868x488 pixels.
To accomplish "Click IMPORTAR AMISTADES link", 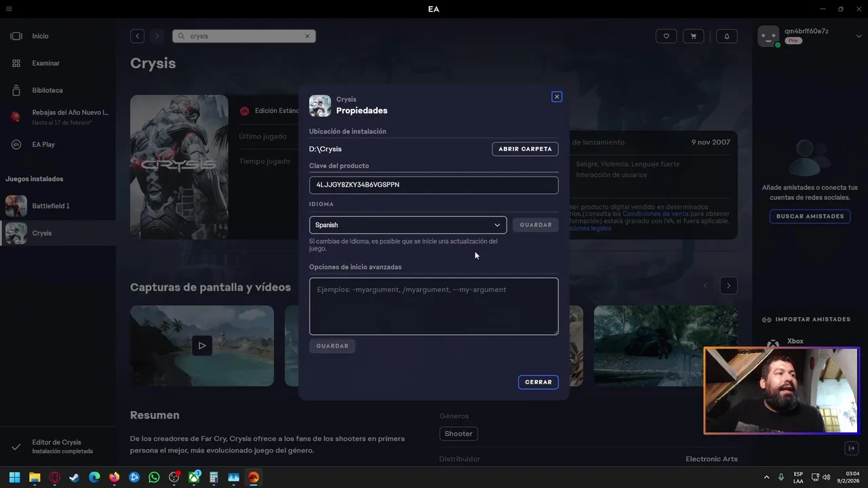I will tap(806, 319).
